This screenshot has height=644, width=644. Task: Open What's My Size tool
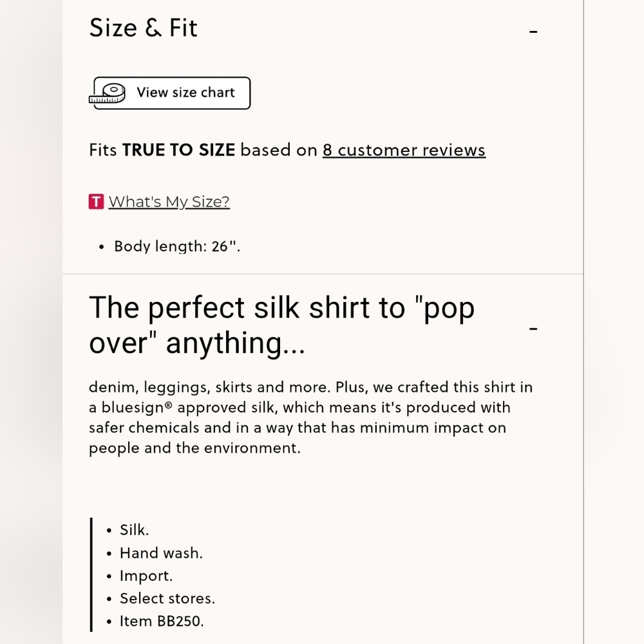[169, 202]
